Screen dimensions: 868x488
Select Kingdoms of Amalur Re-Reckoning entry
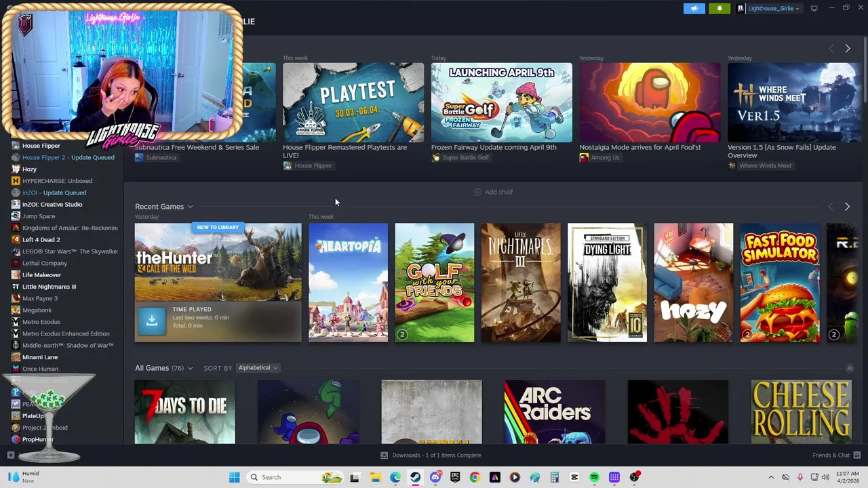tap(64, 228)
